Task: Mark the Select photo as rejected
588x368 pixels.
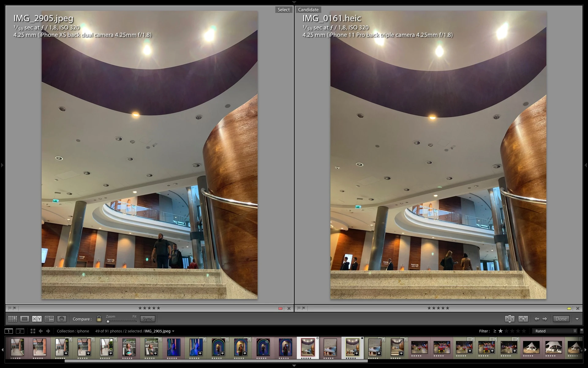Action: click(x=14, y=308)
